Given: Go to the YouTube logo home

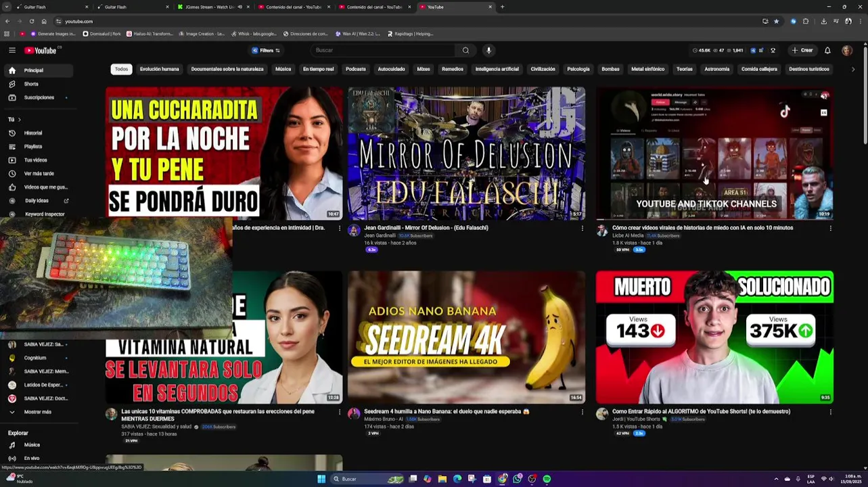Looking at the screenshot, I should click(x=41, y=50).
